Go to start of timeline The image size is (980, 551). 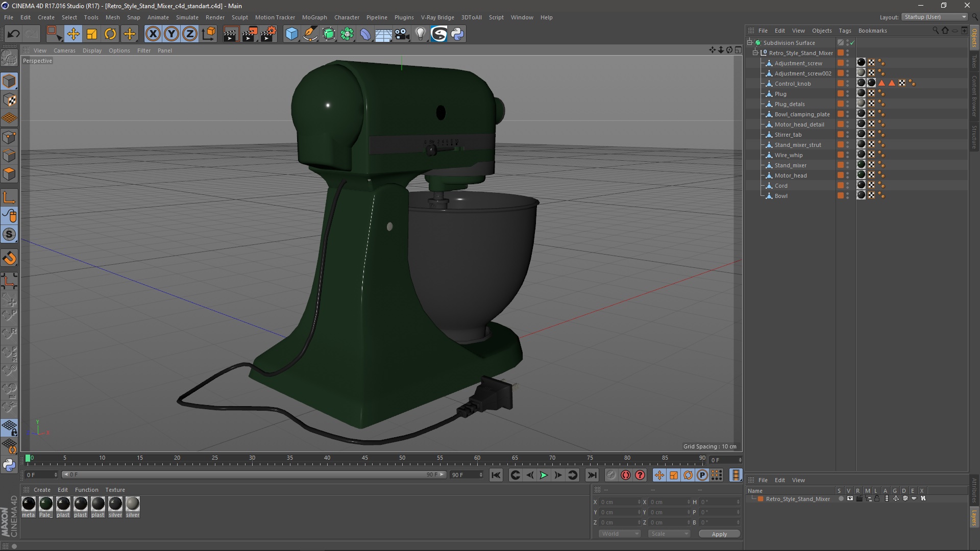pos(496,475)
